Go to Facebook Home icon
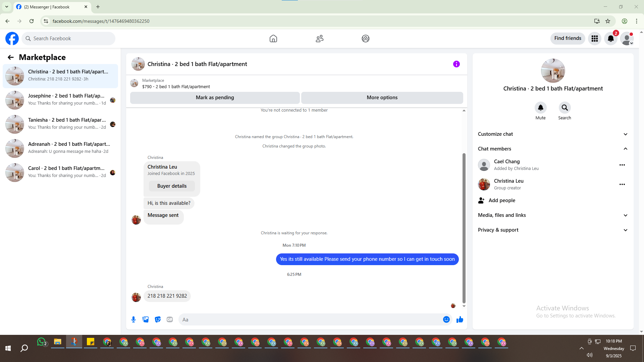Screen dimensions: 644x362 (273, 39)
